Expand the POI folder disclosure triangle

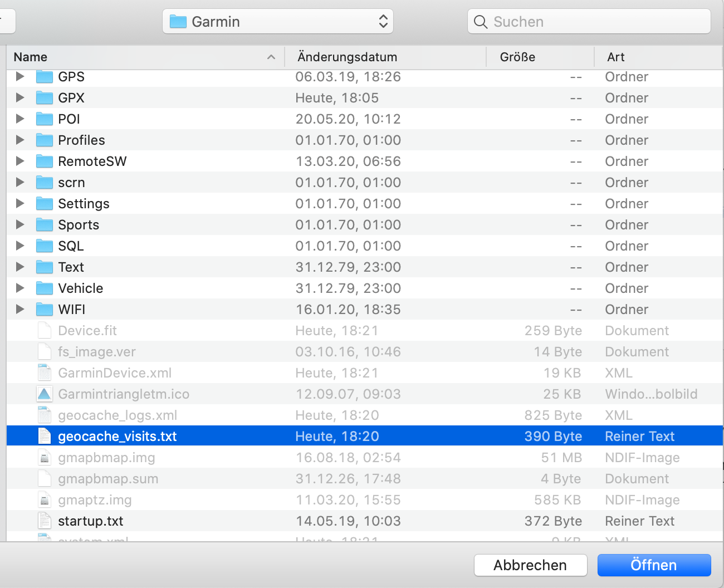(20, 119)
